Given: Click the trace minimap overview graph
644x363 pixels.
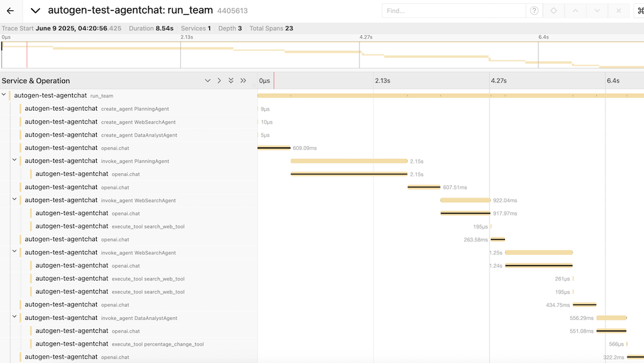Looking at the screenshot, I should pyautogui.click(x=322, y=55).
